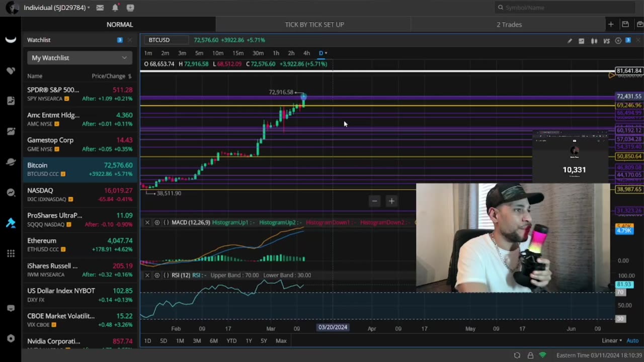This screenshot has height=362, width=644.
Task: Click the blue link badge on Watchlist
Action: coord(119,40)
